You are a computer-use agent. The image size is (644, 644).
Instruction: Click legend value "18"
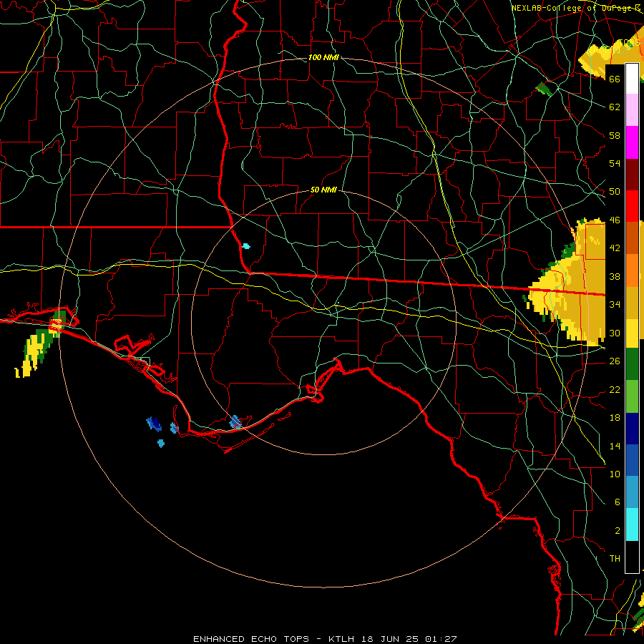615,418
